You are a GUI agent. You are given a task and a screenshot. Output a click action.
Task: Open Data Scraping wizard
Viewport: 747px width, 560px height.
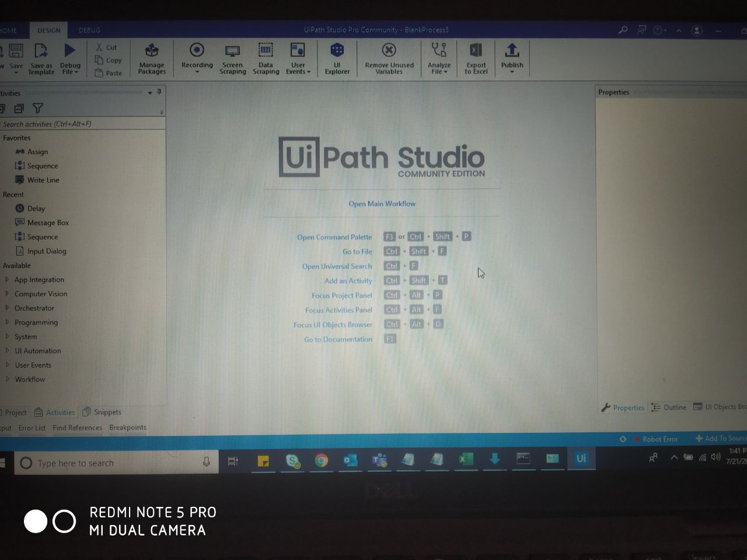point(266,58)
